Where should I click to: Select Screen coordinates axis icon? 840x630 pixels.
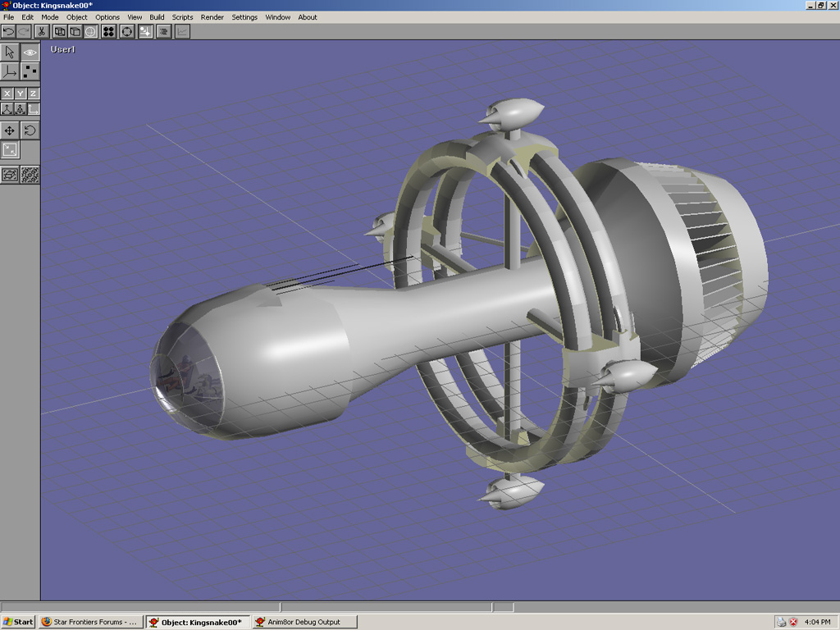[x=33, y=109]
